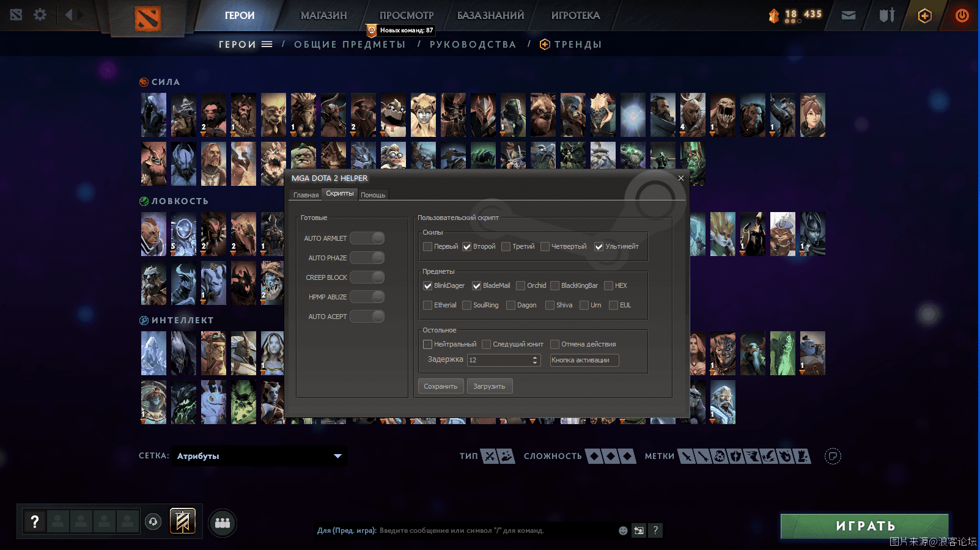Image resolution: width=980 pixels, height=550 pixels.
Task: Expand the Герои hamburger submenu
Action: pos(267,44)
